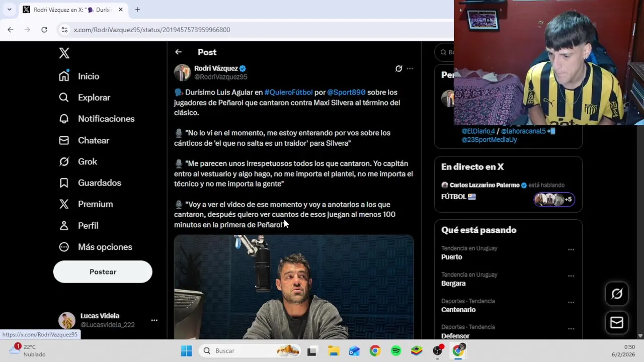The height and width of the screenshot is (362, 644).
Task: Click Rodri Vázquez display name
Action: point(216,68)
